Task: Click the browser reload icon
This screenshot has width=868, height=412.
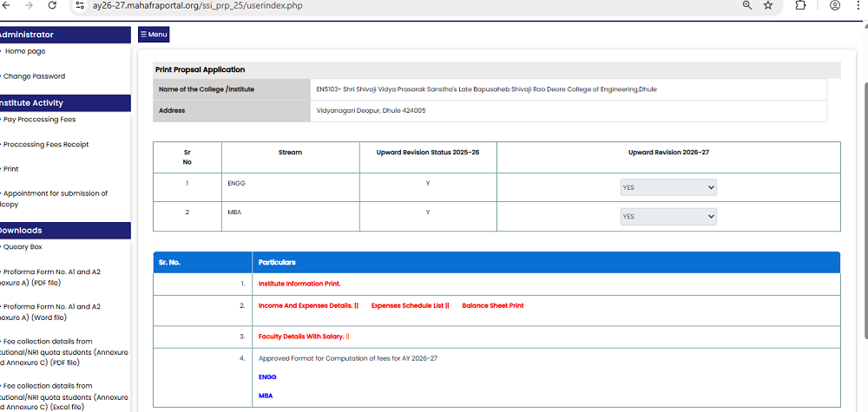Action: pyautogui.click(x=52, y=5)
